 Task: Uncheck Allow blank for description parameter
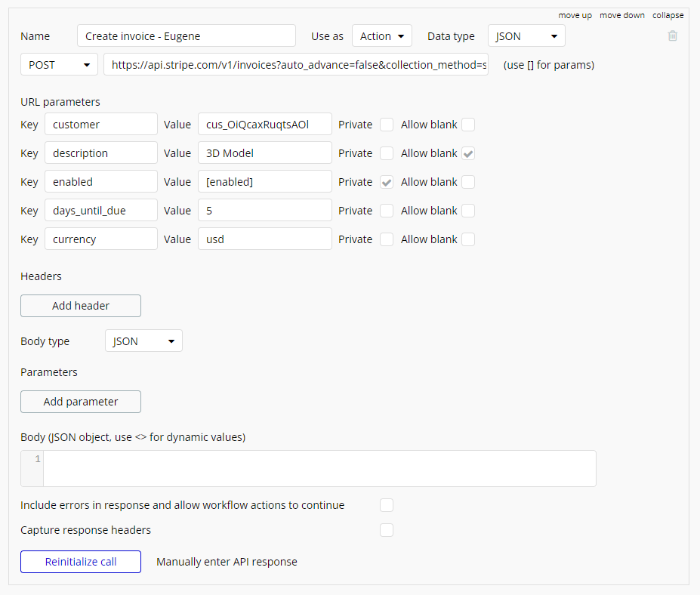click(x=468, y=153)
